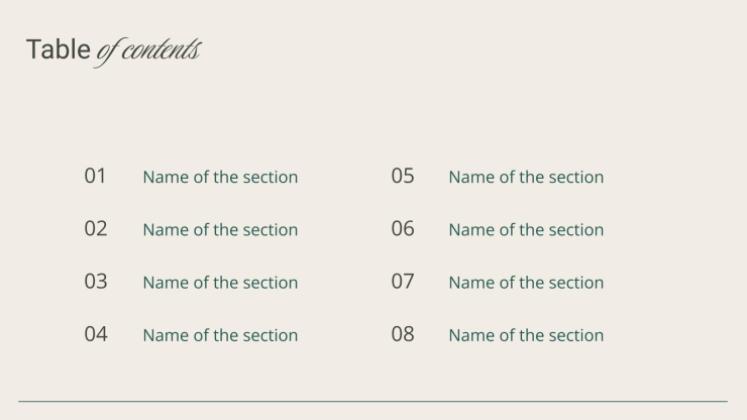The image size is (747, 420).
Task: Click the number 08
Action: click(x=402, y=334)
